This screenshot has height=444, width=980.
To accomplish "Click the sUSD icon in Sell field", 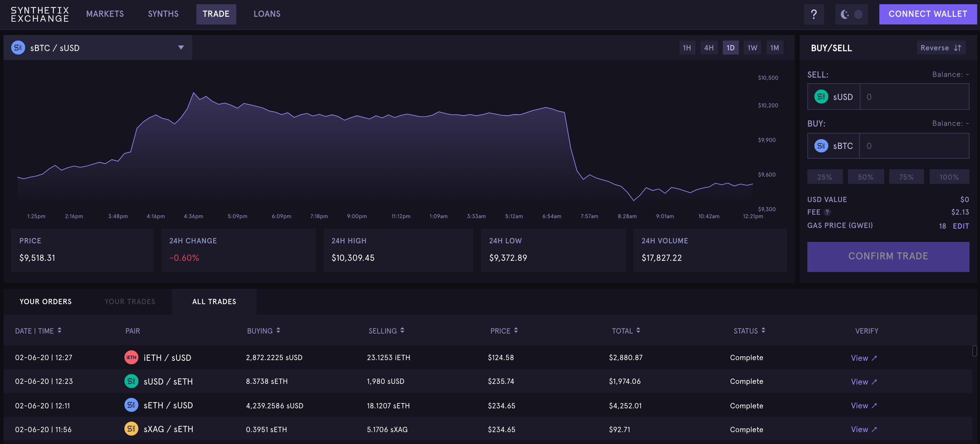I will coord(821,96).
